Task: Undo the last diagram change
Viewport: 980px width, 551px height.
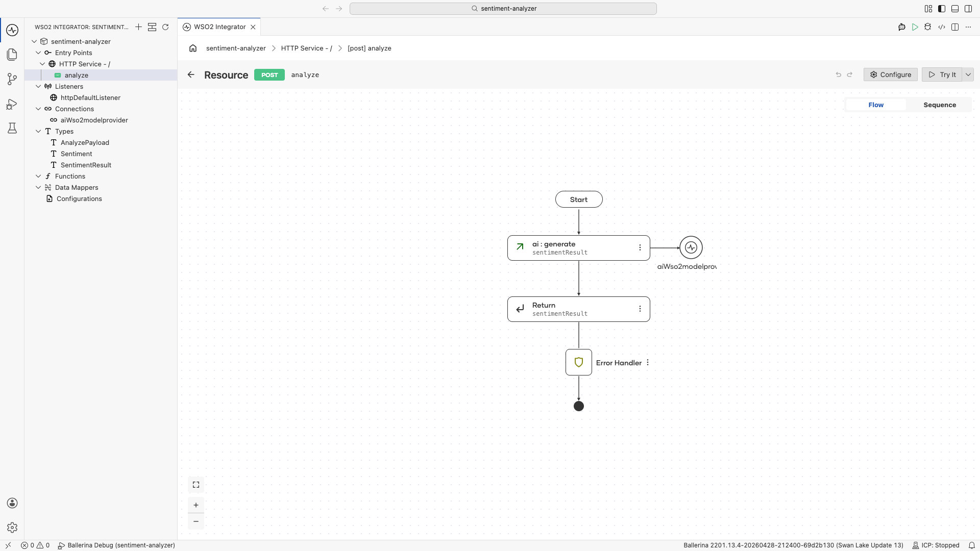Action: [838, 74]
